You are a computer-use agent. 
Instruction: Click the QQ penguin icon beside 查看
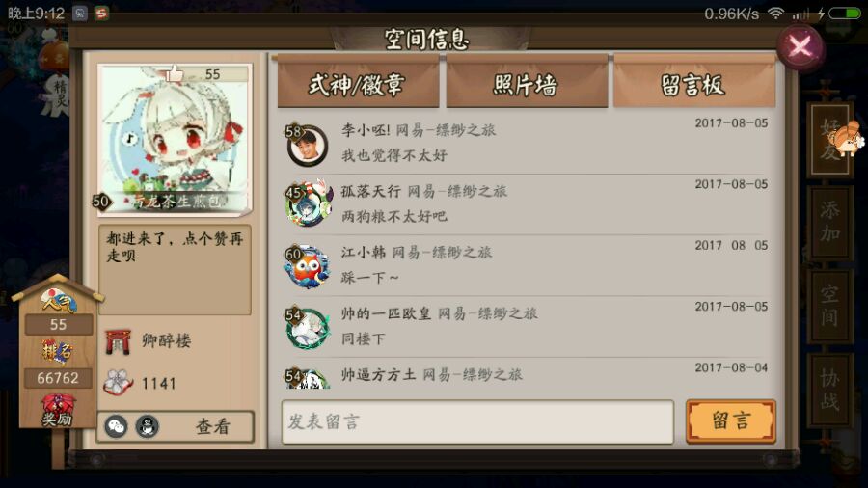click(148, 426)
